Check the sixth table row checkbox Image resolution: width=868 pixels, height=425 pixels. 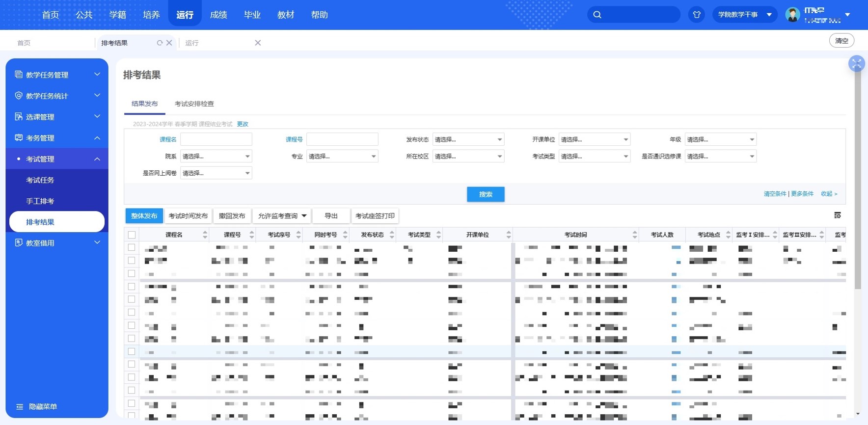[132, 313]
